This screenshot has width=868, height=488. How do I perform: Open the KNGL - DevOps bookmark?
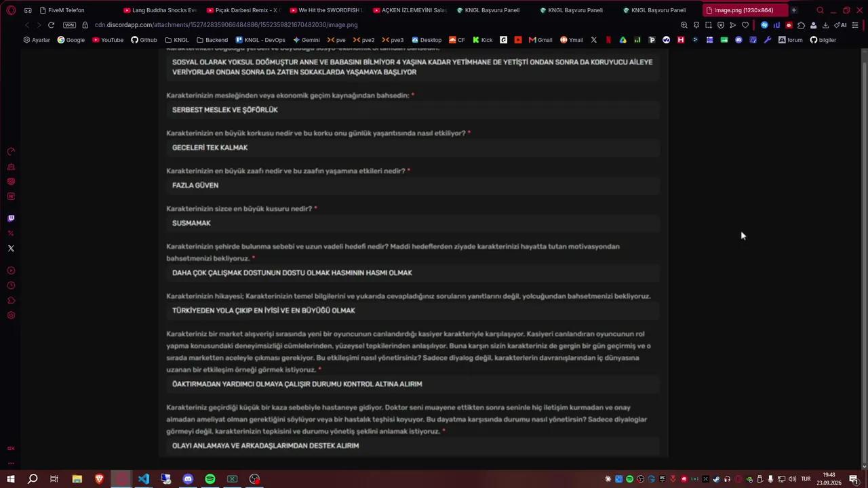click(260, 40)
